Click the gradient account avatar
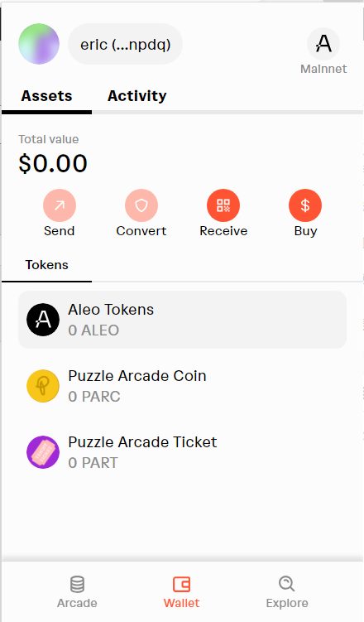The height and width of the screenshot is (622, 364). pos(39,44)
